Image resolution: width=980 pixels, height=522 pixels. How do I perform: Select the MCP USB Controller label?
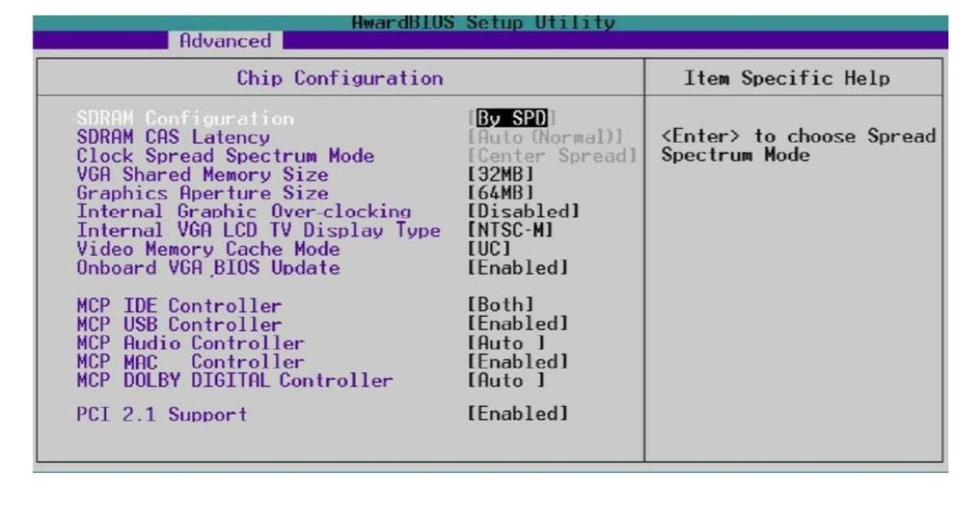point(179,325)
